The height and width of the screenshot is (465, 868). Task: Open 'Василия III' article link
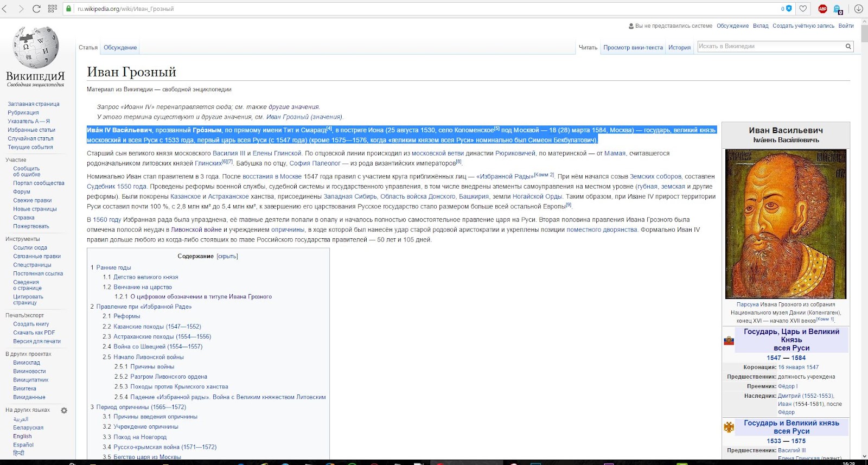229,154
